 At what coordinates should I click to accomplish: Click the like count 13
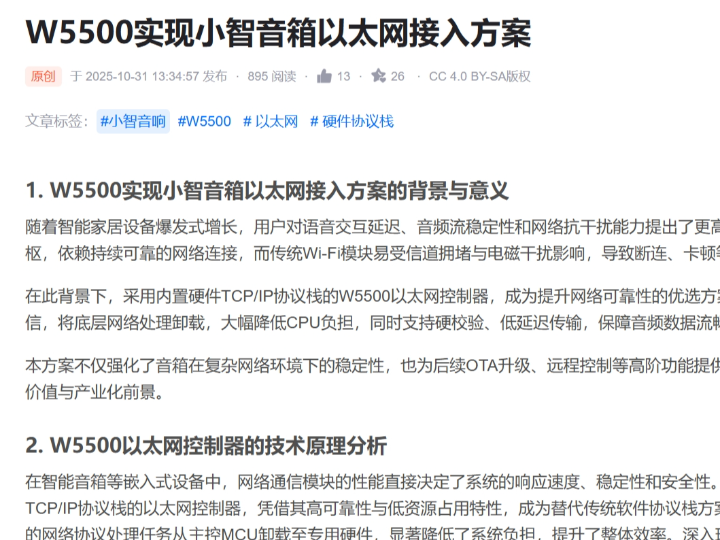[344, 76]
